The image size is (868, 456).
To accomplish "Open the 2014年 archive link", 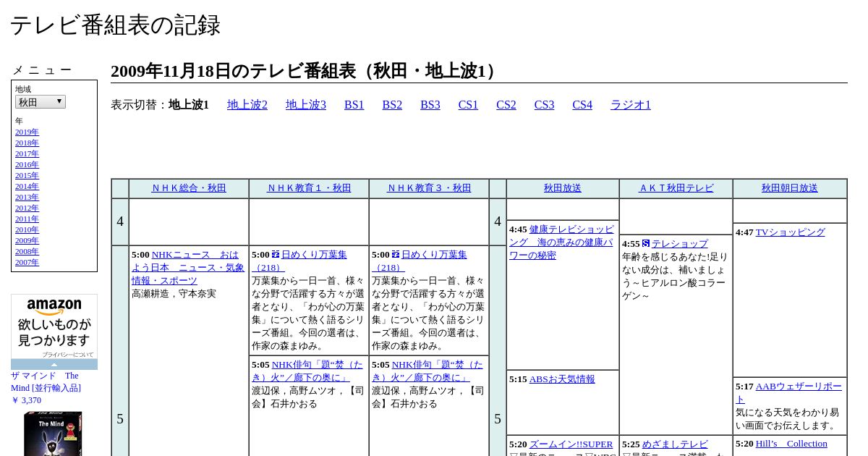I will pyautogui.click(x=27, y=186).
